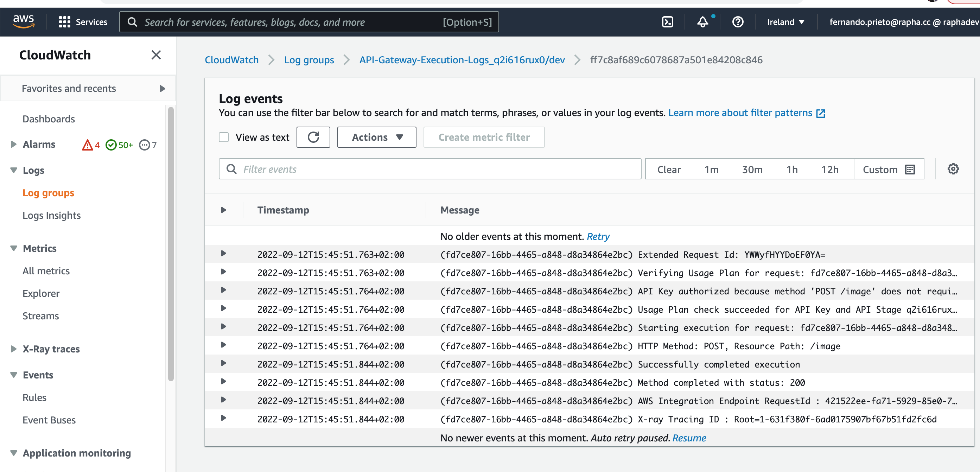The width and height of the screenshot is (980, 472).
Task: Collapse the Metrics sidebar section
Action: 14,248
